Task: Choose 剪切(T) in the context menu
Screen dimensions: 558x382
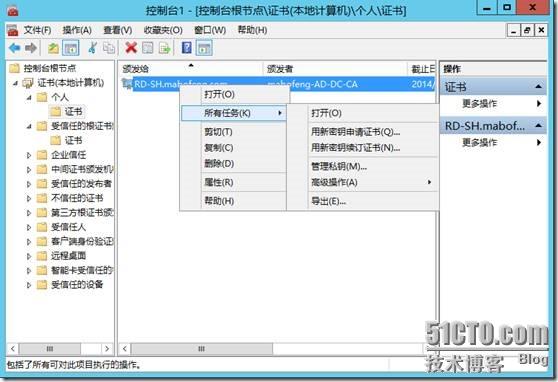Action: click(234, 132)
